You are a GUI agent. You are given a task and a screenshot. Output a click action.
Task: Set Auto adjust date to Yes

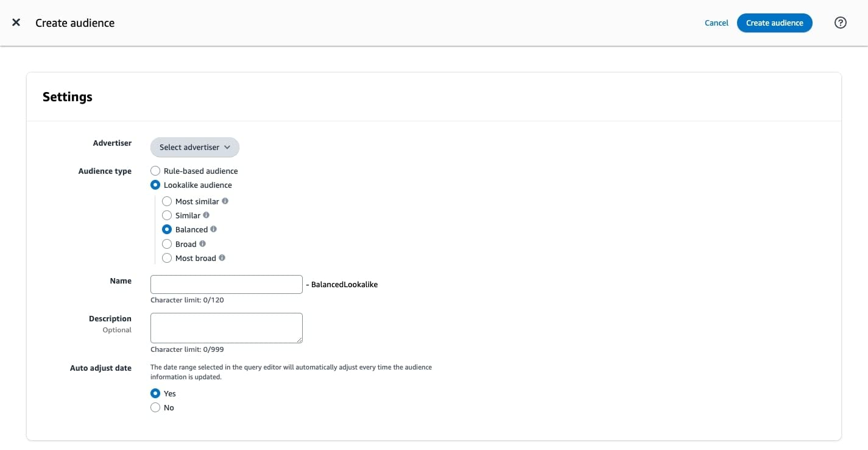click(x=155, y=393)
